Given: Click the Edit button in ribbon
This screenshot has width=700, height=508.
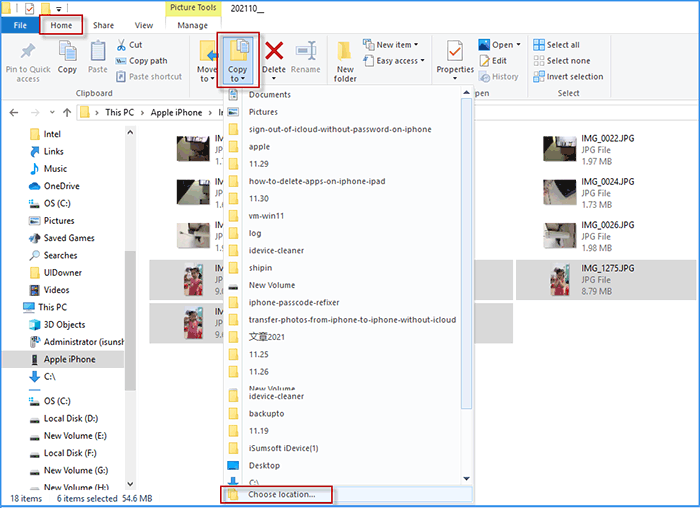Looking at the screenshot, I should 493,61.
